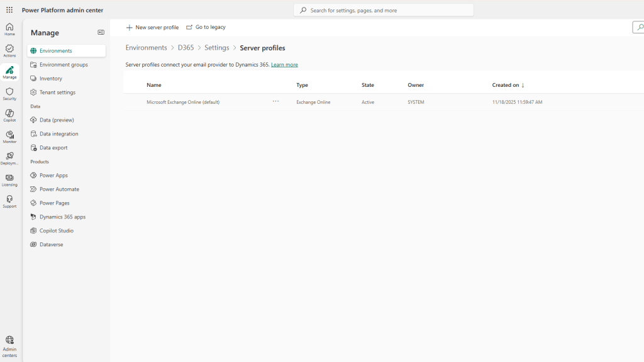Collapse the Manage navigation pane
This screenshot has height=362, width=644.
point(101,32)
